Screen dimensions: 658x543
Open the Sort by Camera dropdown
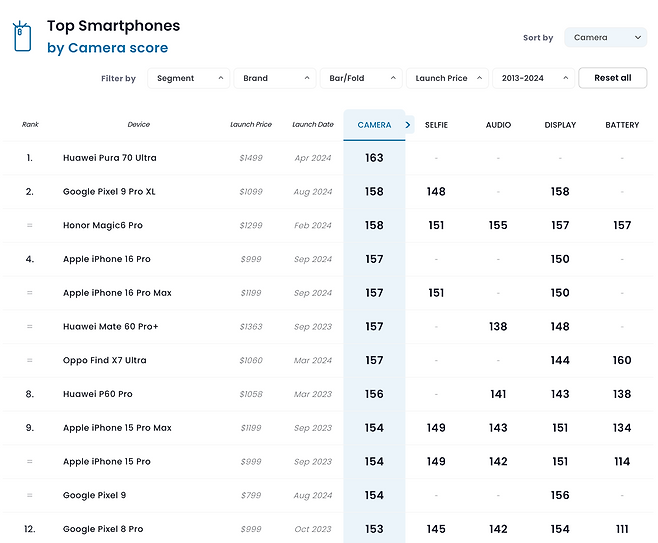[x=605, y=37]
